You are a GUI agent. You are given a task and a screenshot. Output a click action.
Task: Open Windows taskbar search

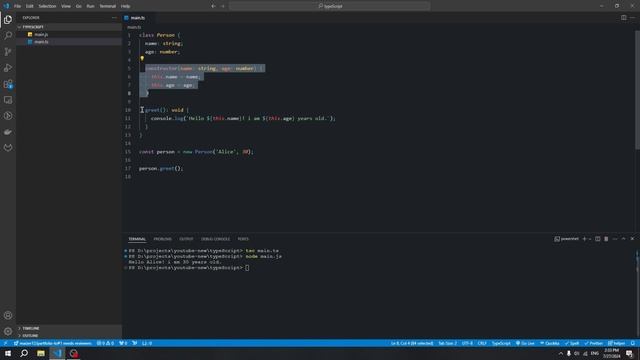pyautogui.click(x=24, y=353)
